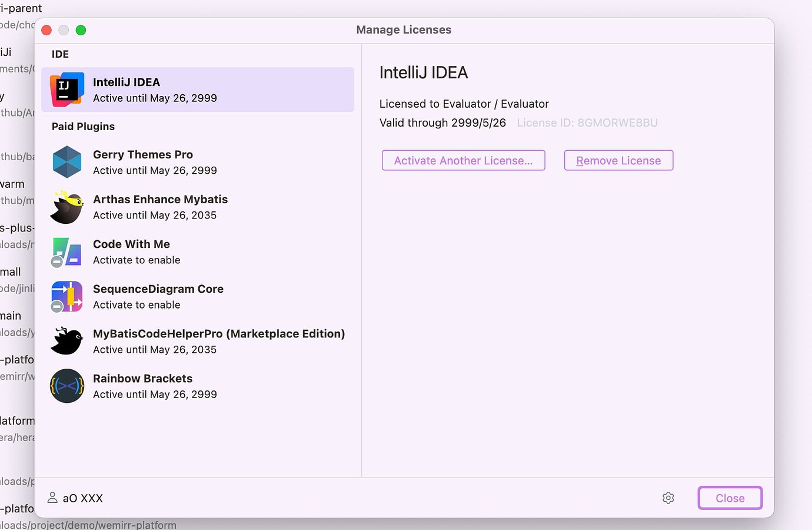Click Activate to enable under SequenceDiagram Core
Image resolution: width=812 pixels, height=530 pixels.
[x=137, y=304]
